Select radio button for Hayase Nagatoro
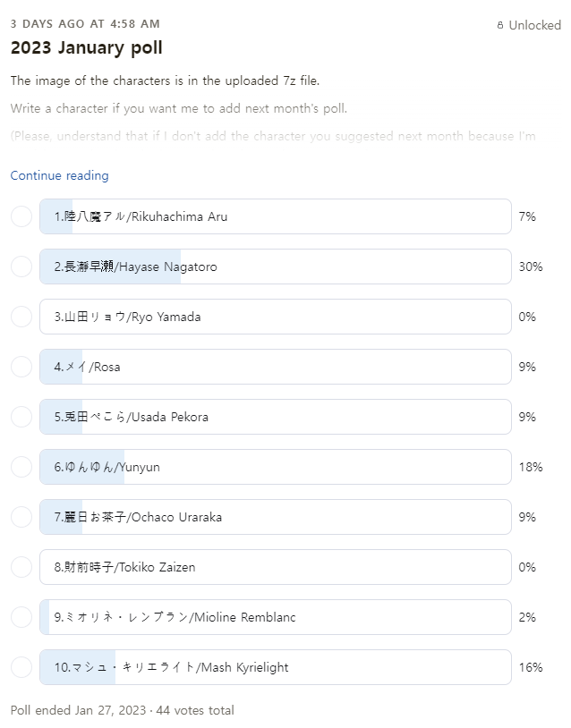571x728 pixels. click(x=21, y=267)
